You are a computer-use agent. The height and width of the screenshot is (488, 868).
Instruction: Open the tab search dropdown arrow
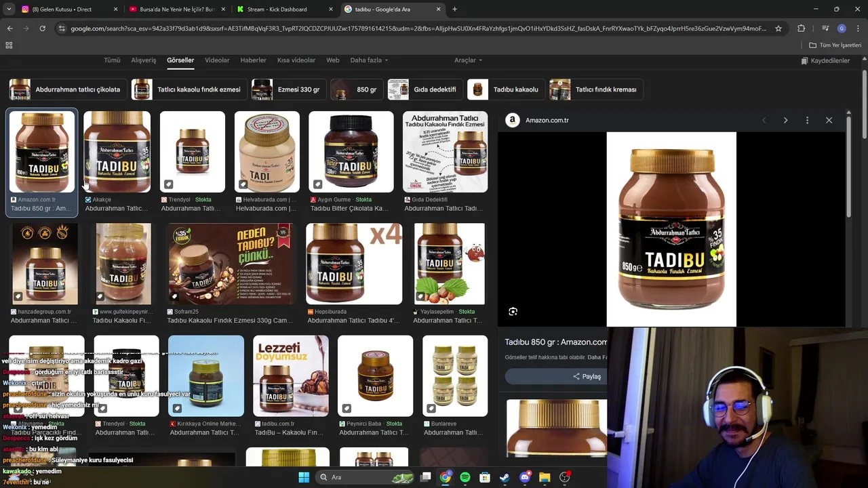(x=9, y=9)
